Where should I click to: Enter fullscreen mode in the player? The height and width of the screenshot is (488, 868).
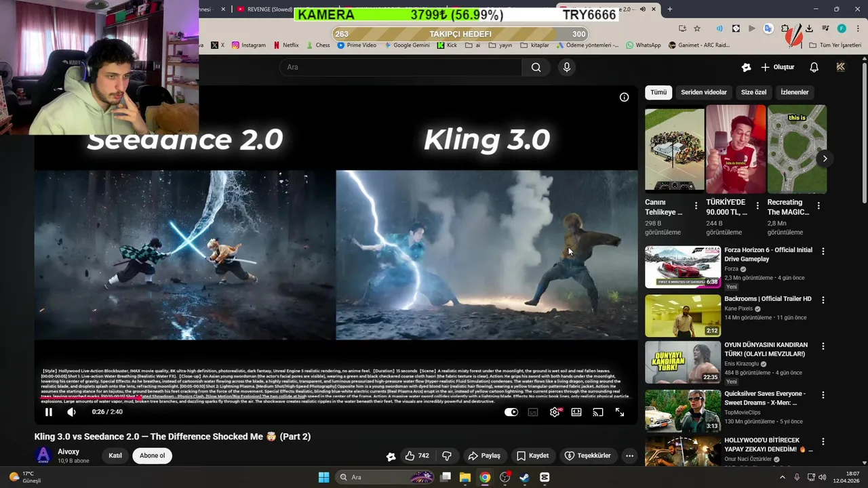pos(620,412)
